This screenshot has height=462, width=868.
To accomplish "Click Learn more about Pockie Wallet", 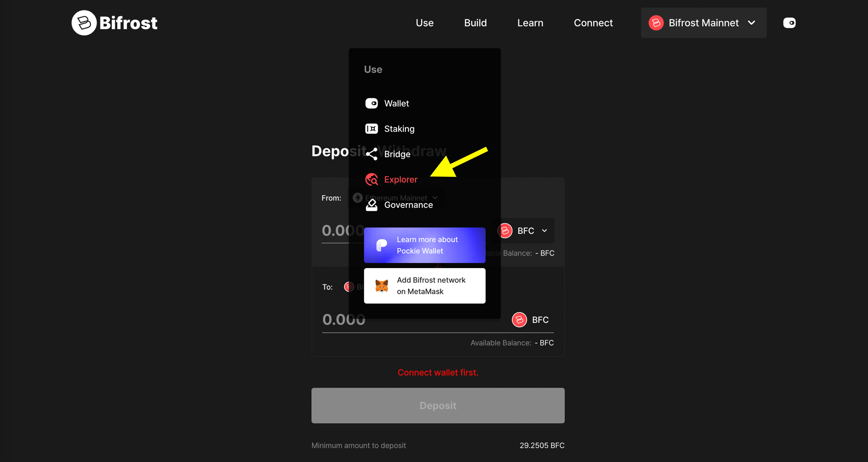I will (427, 245).
